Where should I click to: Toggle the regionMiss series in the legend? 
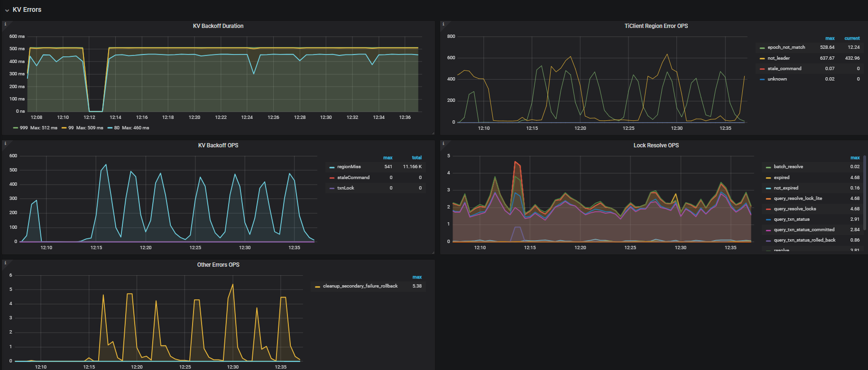tap(349, 167)
